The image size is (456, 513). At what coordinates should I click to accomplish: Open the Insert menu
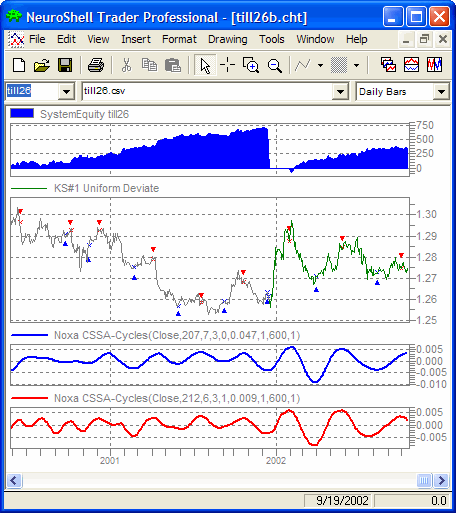point(136,39)
